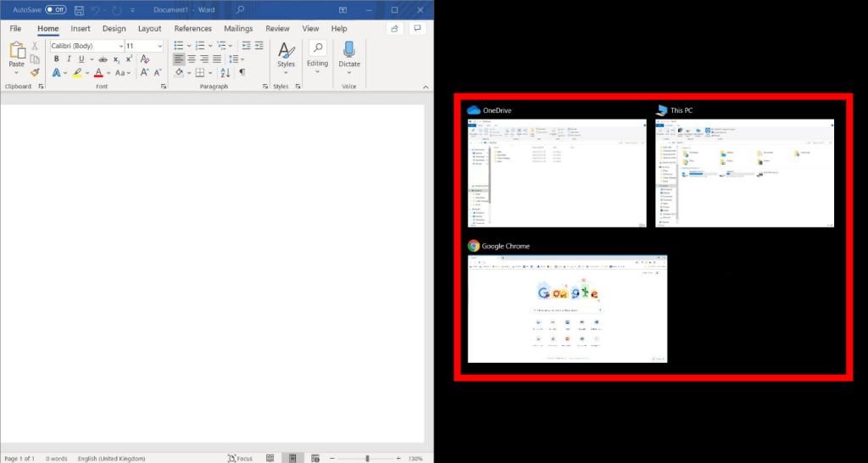Click Clear All Formatting icon
Image resolution: width=868 pixels, height=463 pixels.
click(144, 59)
